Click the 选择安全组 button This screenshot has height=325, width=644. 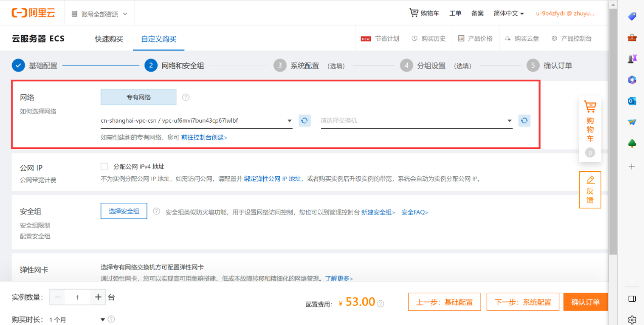click(124, 211)
